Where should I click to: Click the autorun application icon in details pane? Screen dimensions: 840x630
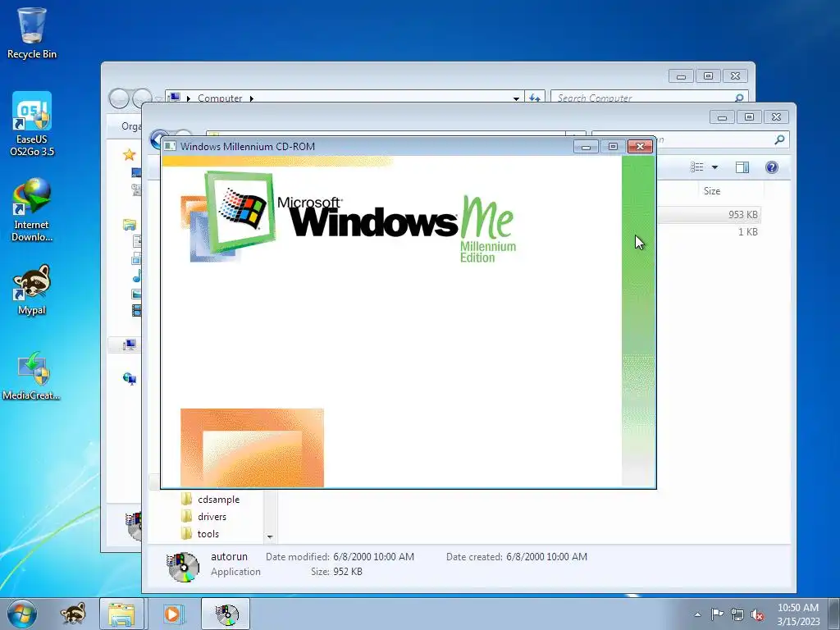[x=183, y=566]
